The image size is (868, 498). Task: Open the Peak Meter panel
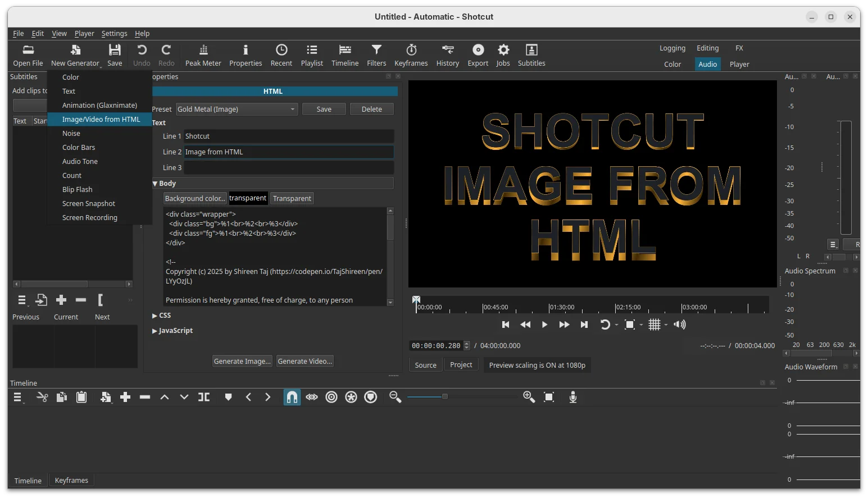point(203,56)
